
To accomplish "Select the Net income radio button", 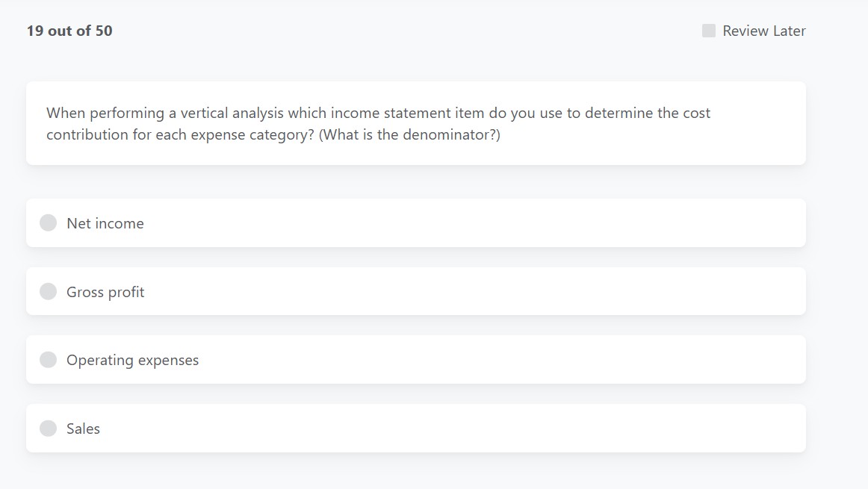I will [48, 222].
